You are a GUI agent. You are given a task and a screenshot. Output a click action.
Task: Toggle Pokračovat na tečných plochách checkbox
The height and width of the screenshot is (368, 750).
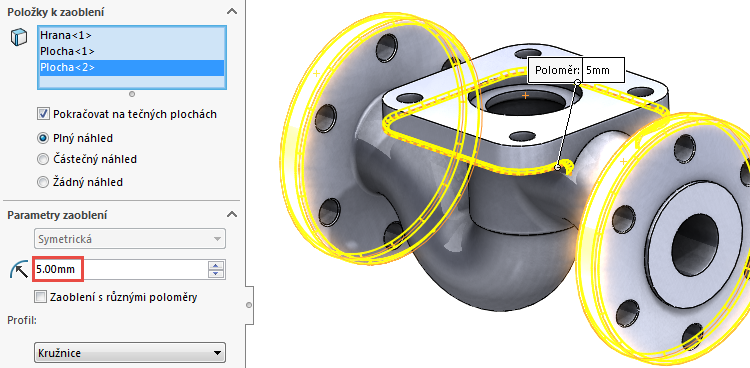coord(43,114)
